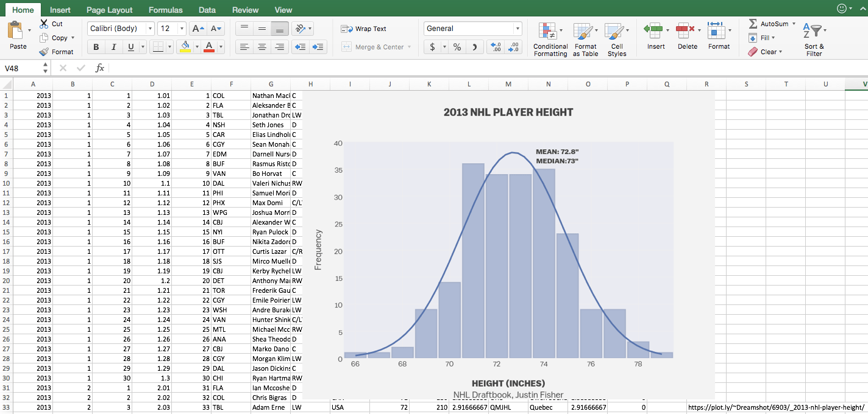This screenshot has height=414, width=868.
Task: Toggle Wrap Text
Action: (x=364, y=29)
